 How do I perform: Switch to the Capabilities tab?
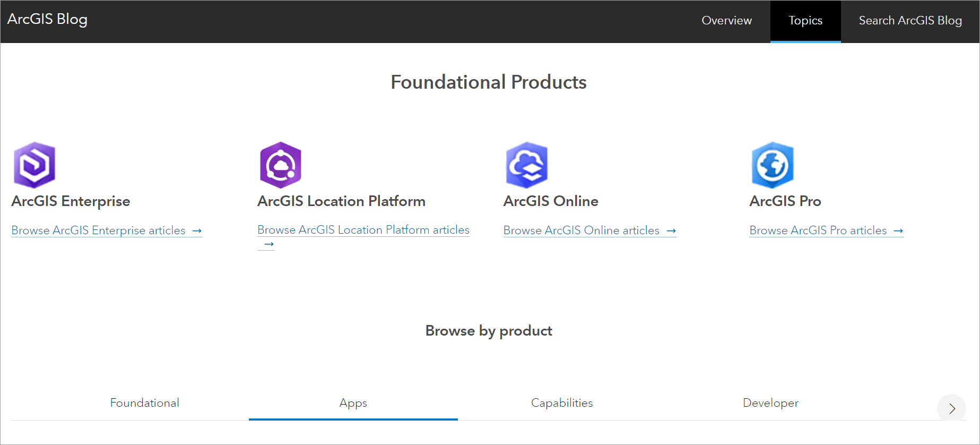[x=562, y=403]
